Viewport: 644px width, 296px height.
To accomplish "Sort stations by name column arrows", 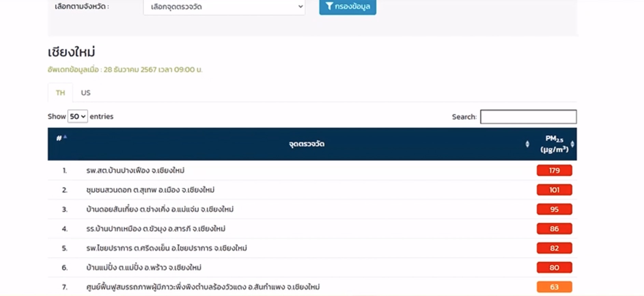I will (527, 144).
